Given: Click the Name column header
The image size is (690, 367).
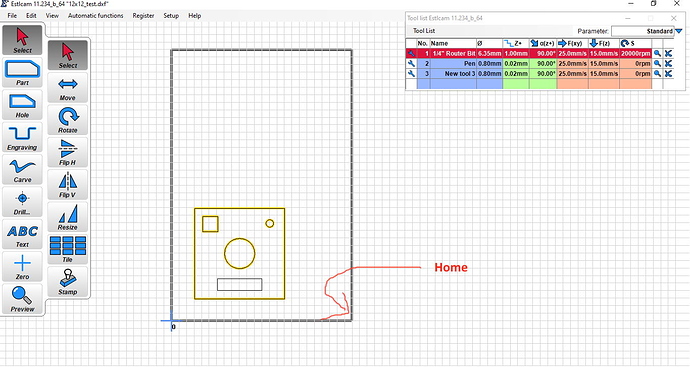Looking at the screenshot, I should click(x=453, y=43).
